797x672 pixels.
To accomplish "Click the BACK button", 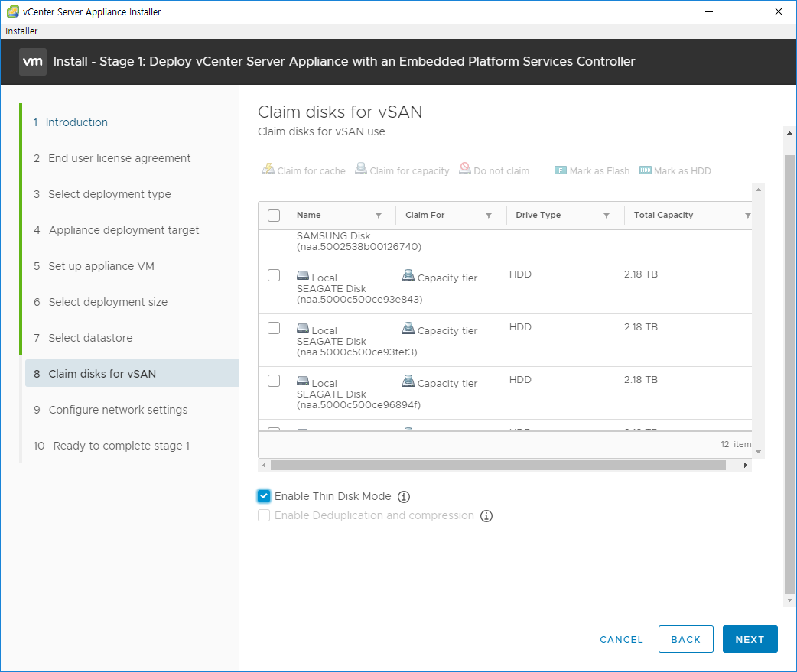I will pyautogui.click(x=685, y=639).
